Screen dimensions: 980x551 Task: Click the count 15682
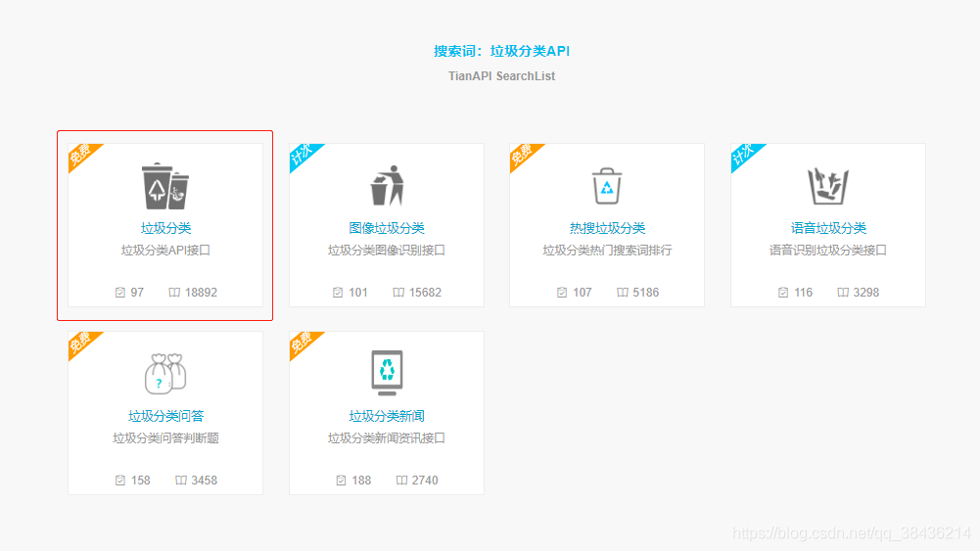[425, 293]
